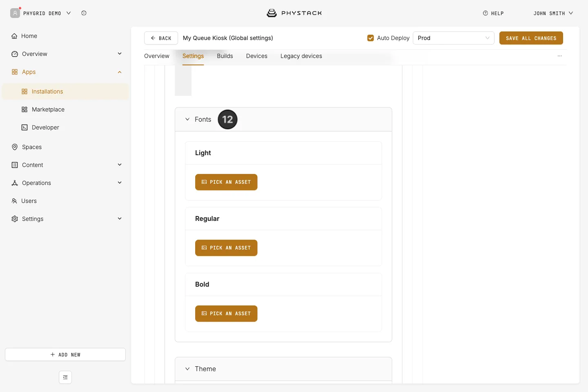Collapse the sidebar with the bottom menu icon
This screenshot has width=588, height=392.
click(x=65, y=377)
